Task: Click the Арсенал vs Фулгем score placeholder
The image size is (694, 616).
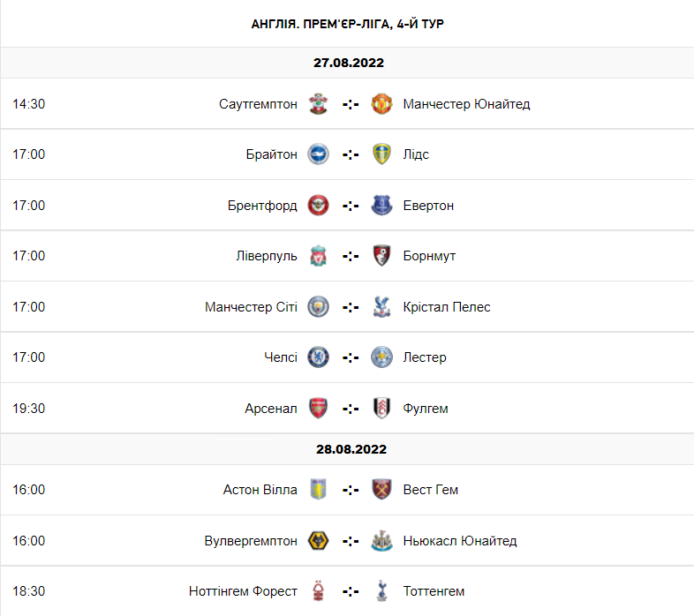Action: 351,409
